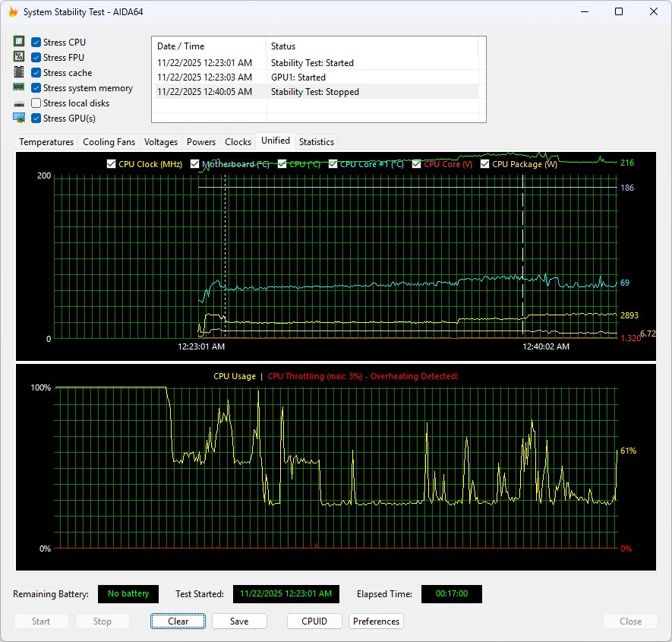The height and width of the screenshot is (642, 672).
Task: Click the FPU icon in the stress options
Action: (19, 56)
